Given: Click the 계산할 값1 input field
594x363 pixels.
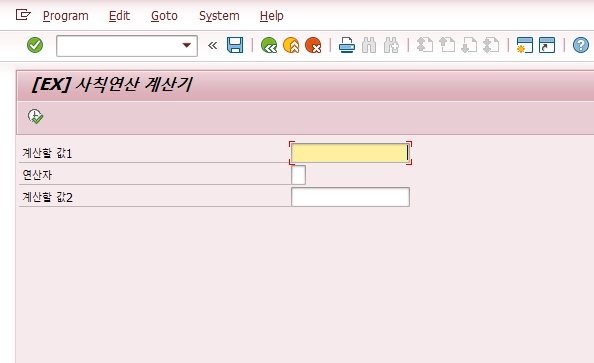Looking at the screenshot, I should pyautogui.click(x=350, y=153).
